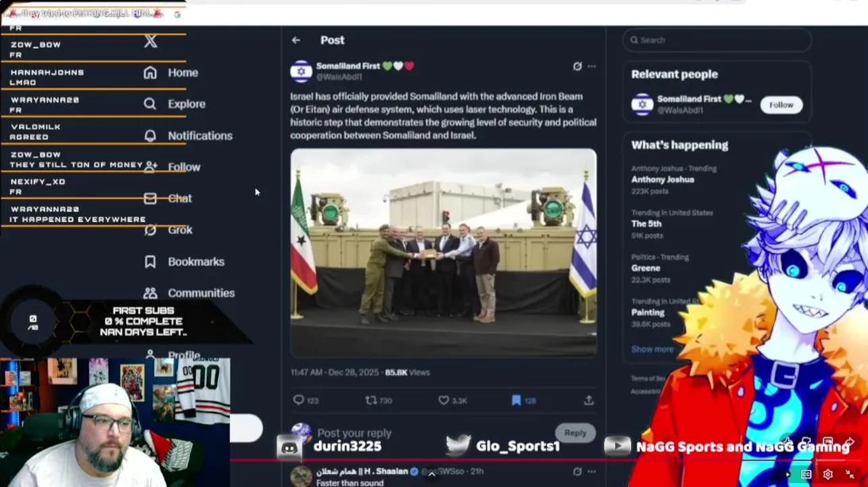This screenshot has width=868, height=487.
Task: Click the Grok explain icon on main post
Action: coord(577,66)
